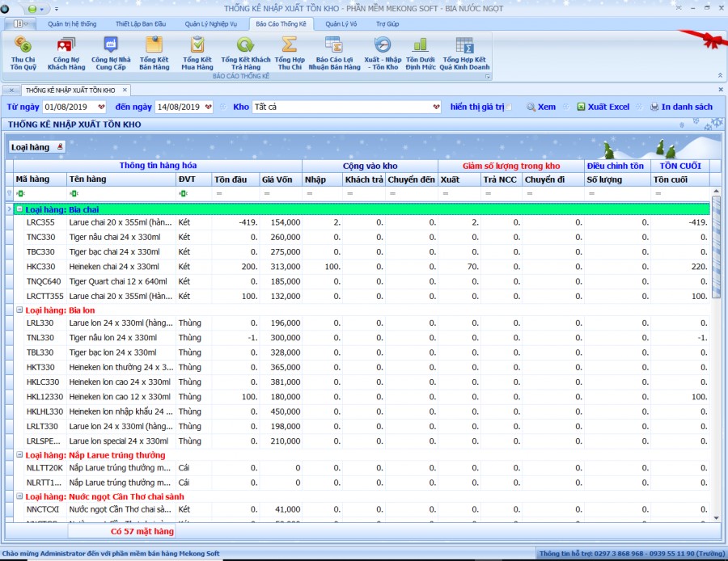728x561 pixels.
Task: Collapse the Nắp Larue trúng thưởng group
Action: pyautogui.click(x=19, y=455)
